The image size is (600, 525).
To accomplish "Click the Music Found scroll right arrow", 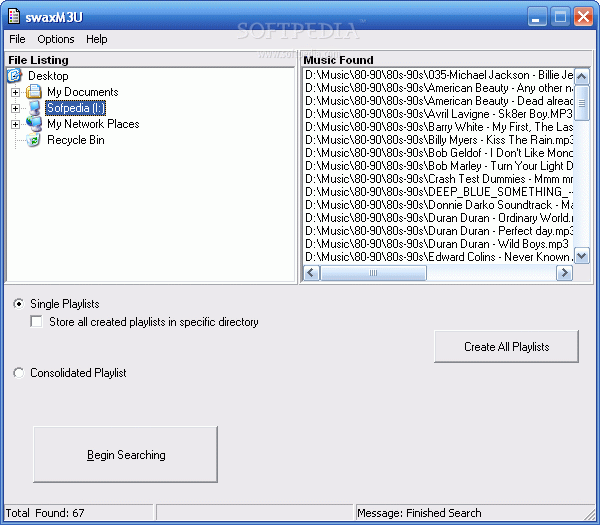I will (x=564, y=273).
